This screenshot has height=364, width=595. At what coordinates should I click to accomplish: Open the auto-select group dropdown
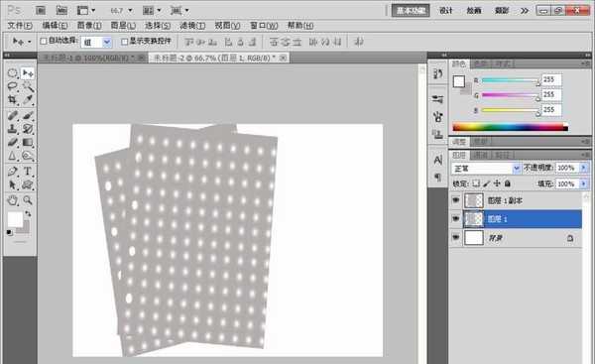click(96, 42)
